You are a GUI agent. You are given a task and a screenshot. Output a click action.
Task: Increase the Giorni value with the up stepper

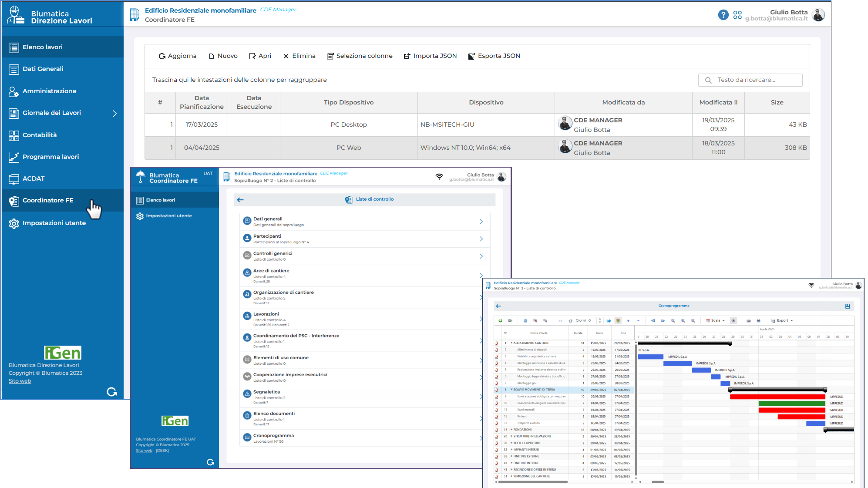(600, 319)
